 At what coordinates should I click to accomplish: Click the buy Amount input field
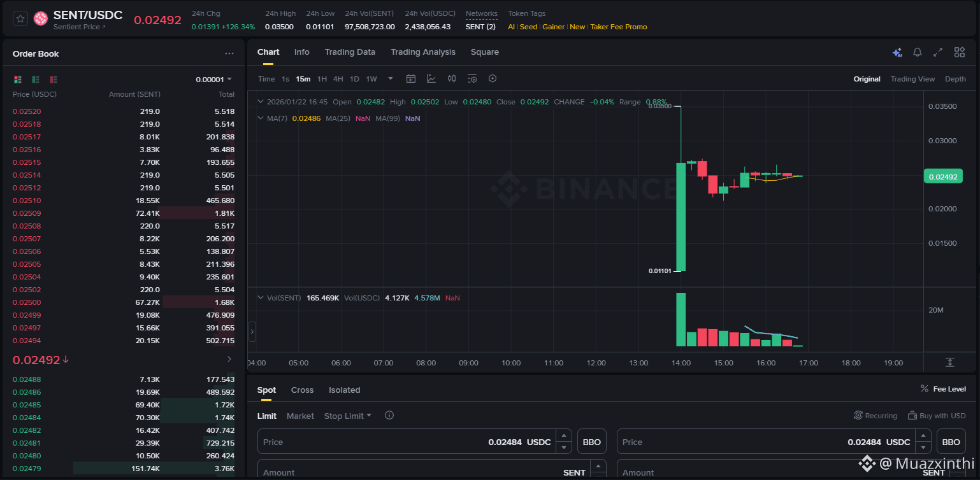point(423,470)
